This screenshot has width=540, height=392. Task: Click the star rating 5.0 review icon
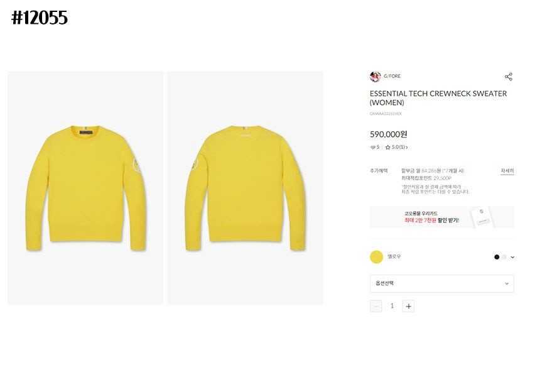[388, 147]
